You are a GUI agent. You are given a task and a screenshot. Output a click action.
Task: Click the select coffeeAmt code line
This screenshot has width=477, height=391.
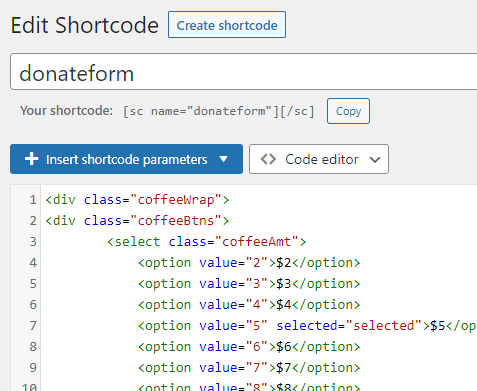206,242
